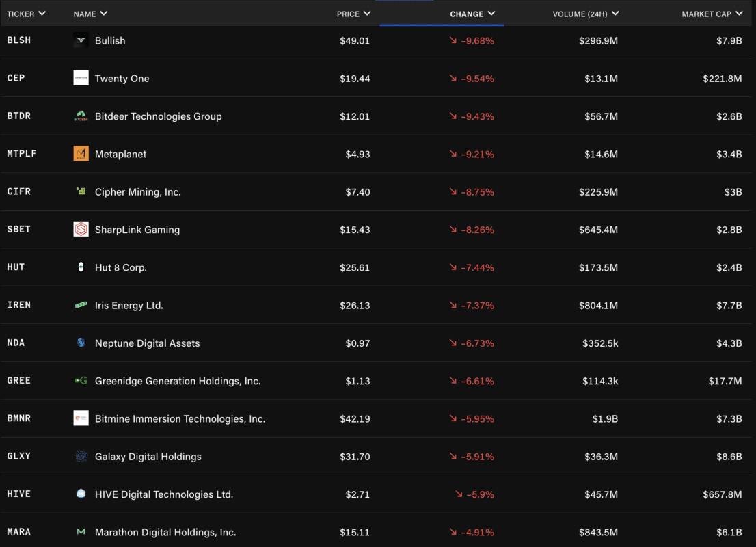The height and width of the screenshot is (547, 756).
Task: Click the Iris Energy logo icon
Action: pos(81,305)
